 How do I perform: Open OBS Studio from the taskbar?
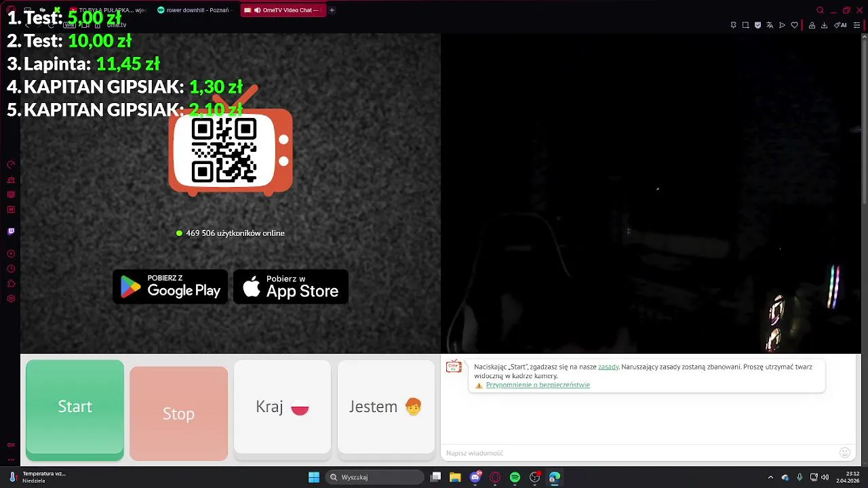pos(534,477)
